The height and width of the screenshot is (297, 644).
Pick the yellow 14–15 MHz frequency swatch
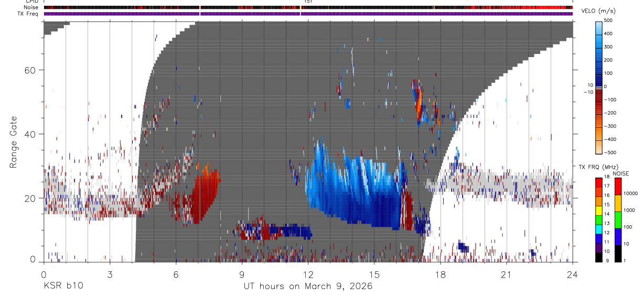[598, 210]
